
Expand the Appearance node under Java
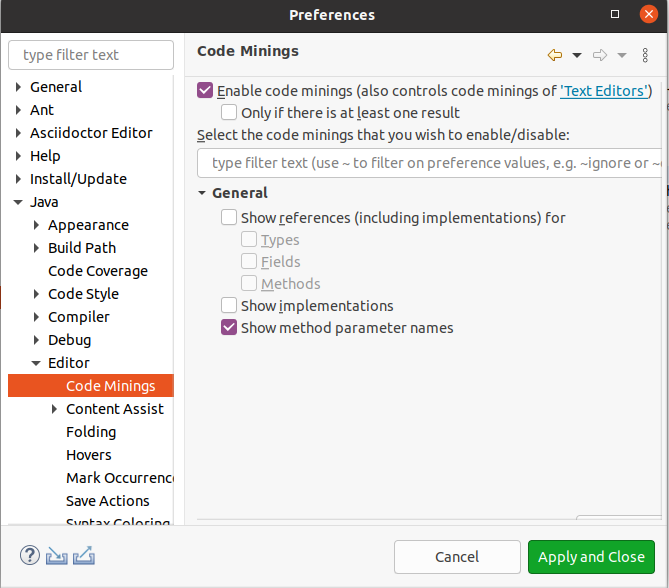(x=36, y=225)
